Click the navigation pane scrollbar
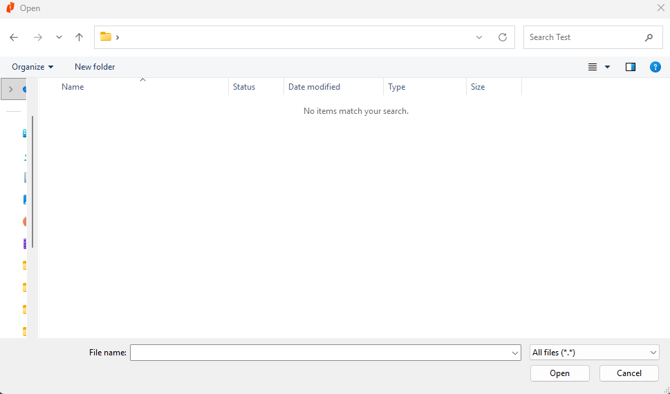This screenshot has width=670, height=394. click(32, 182)
